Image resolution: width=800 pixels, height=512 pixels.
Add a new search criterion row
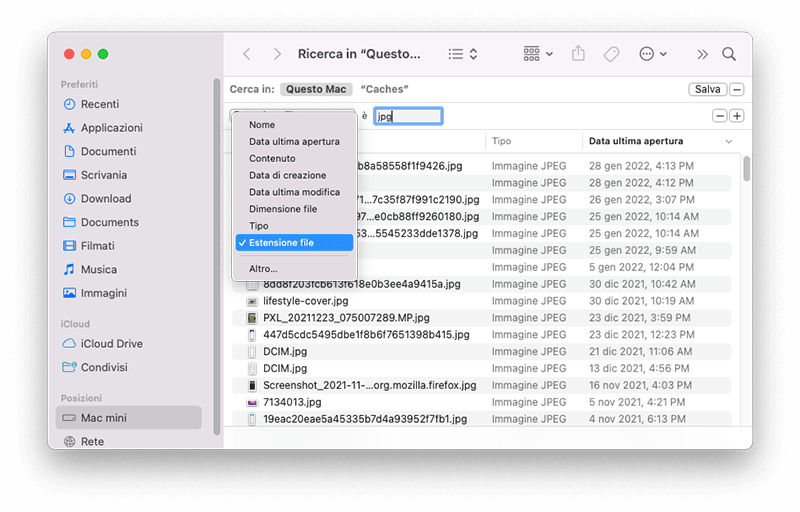point(737,116)
